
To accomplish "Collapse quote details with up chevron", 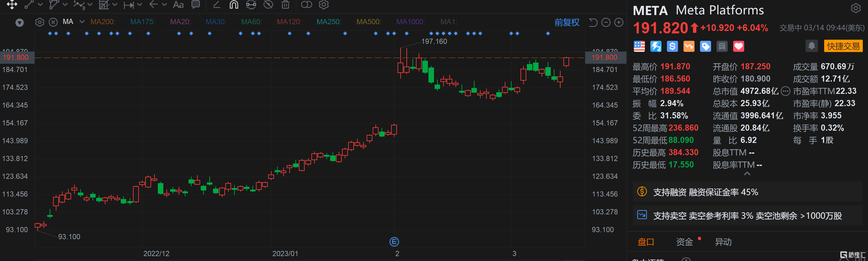I will [x=747, y=173].
